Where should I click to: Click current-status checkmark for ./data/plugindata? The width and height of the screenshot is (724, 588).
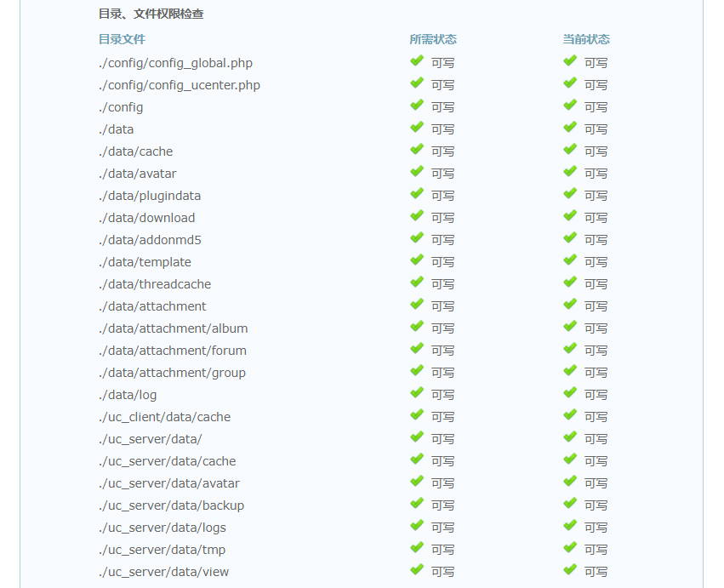(x=570, y=194)
